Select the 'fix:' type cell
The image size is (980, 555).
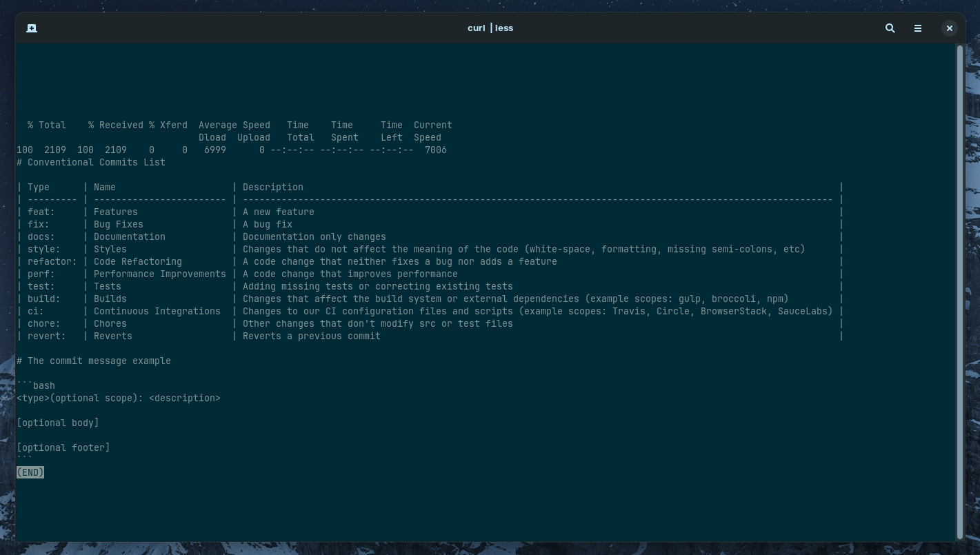click(x=39, y=225)
